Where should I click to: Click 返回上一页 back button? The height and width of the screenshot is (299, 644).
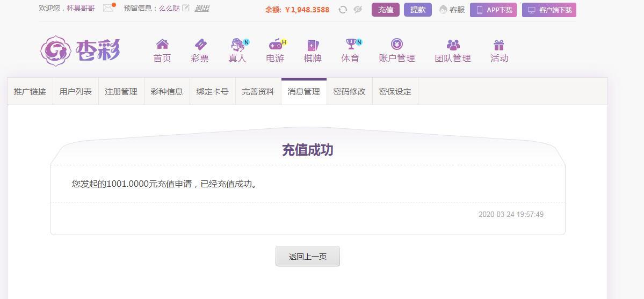point(308,256)
